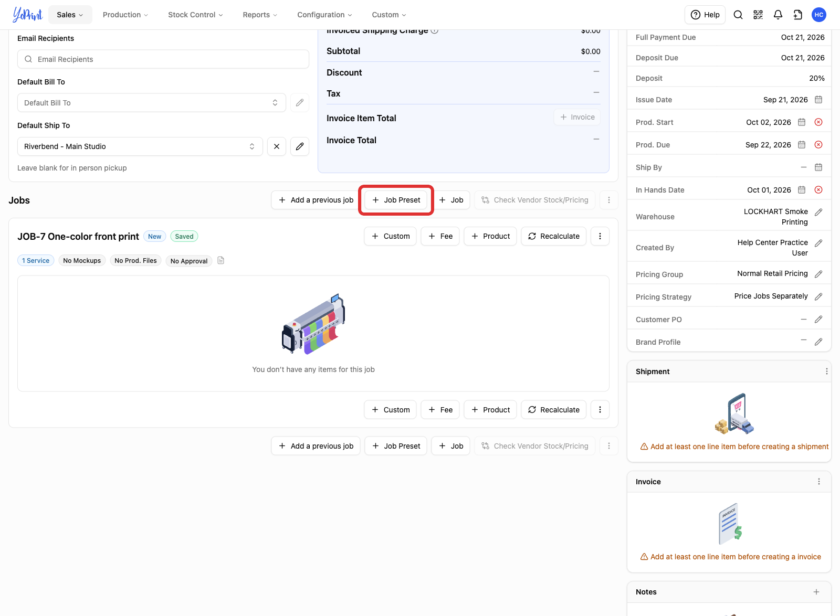840x616 pixels.
Task: Open the notifications bell
Action: click(778, 15)
